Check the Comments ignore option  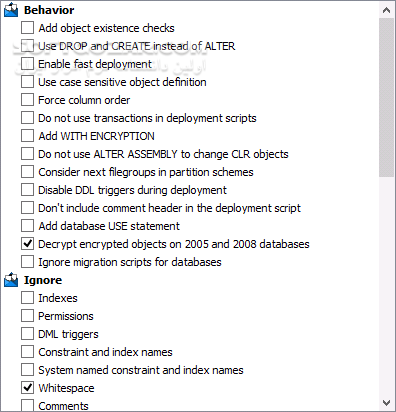(x=27, y=405)
